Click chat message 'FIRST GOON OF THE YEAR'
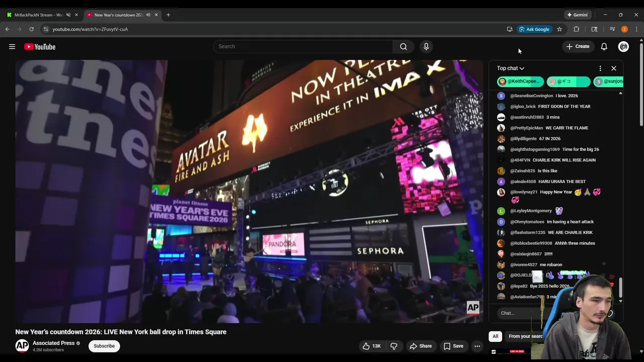The height and width of the screenshot is (362, 644). point(564,107)
